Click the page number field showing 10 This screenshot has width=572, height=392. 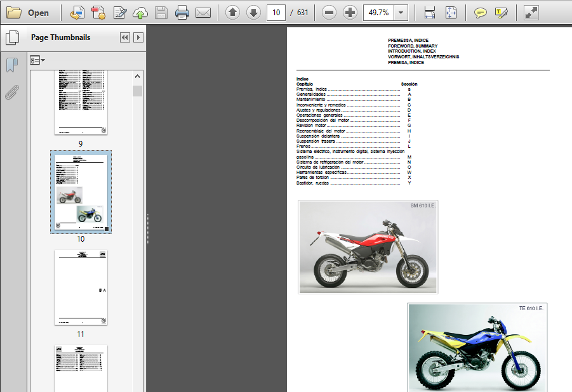click(x=276, y=13)
